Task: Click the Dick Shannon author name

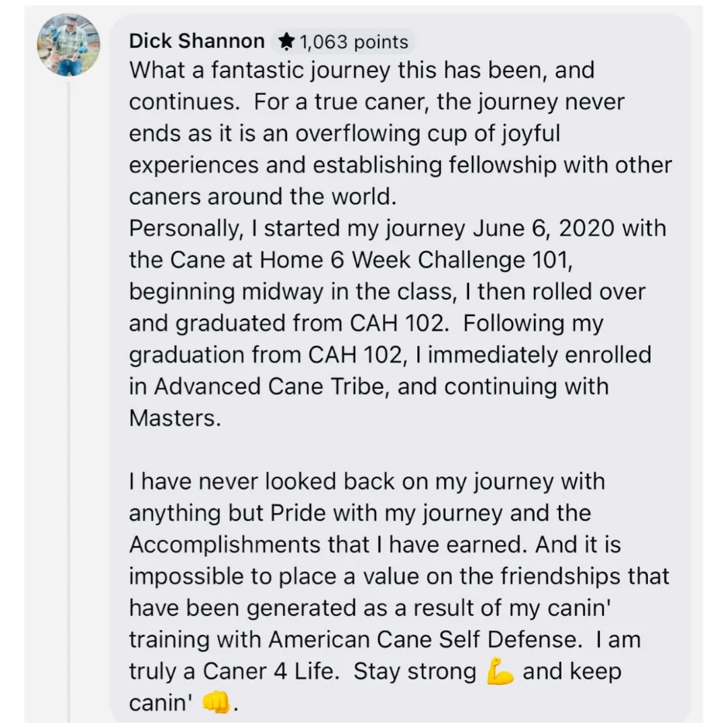Action: click(x=197, y=41)
